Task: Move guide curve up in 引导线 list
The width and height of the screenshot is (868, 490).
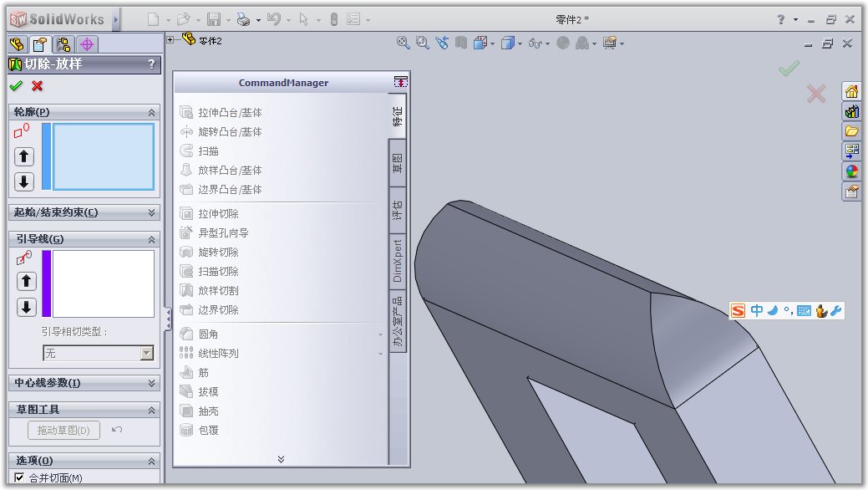Action: (x=26, y=281)
